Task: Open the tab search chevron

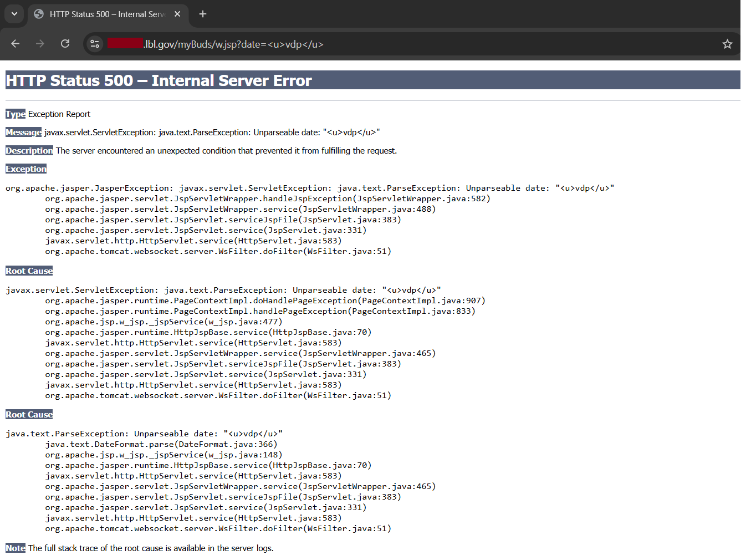Action: tap(14, 14)
